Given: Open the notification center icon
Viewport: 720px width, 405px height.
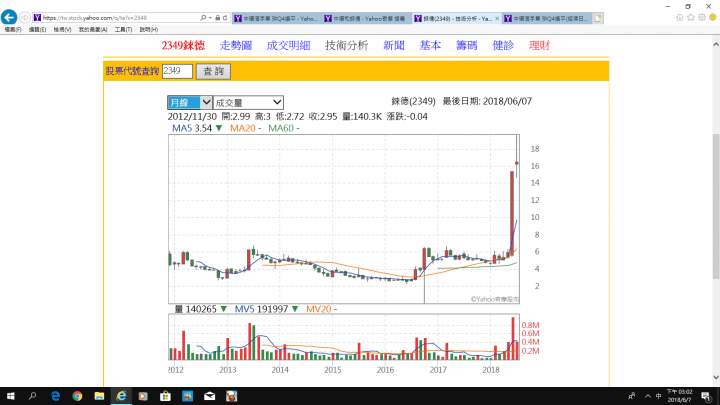Looking at the screenshot, I should (706, 396).
